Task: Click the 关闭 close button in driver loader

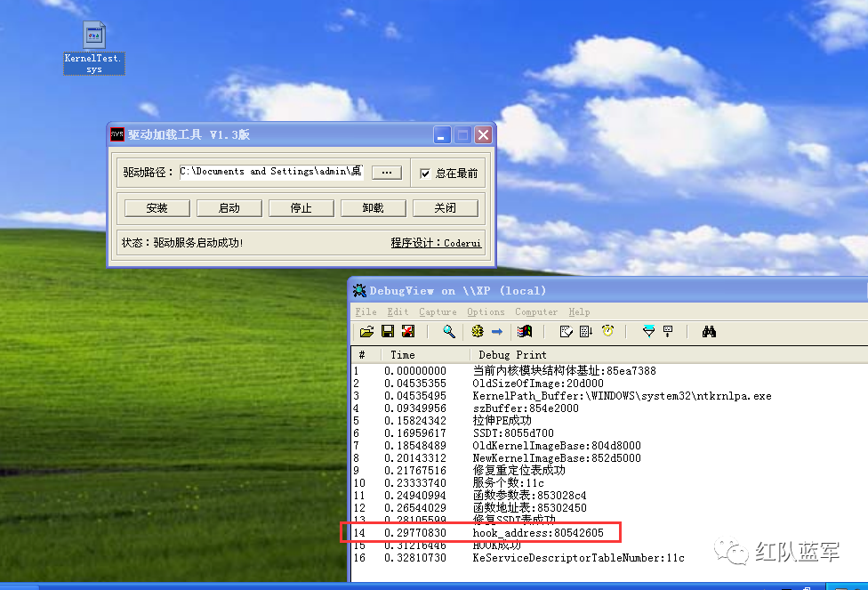Action: click(445, 207)
